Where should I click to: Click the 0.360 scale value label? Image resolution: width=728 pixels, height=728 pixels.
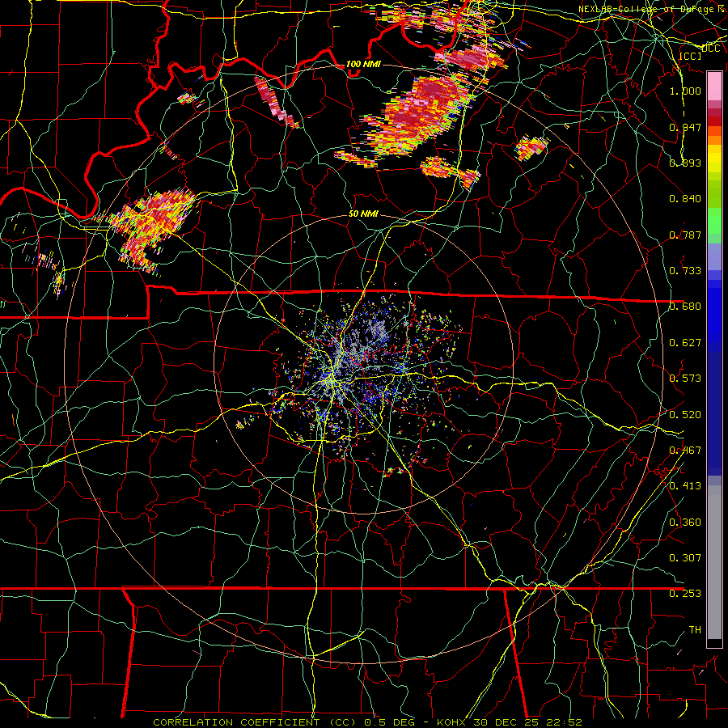tap(685, 523)
